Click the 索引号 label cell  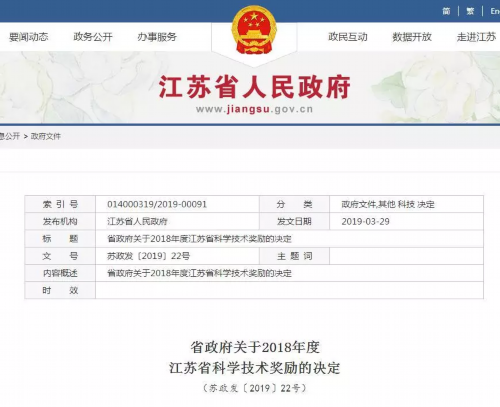point(60,204)
